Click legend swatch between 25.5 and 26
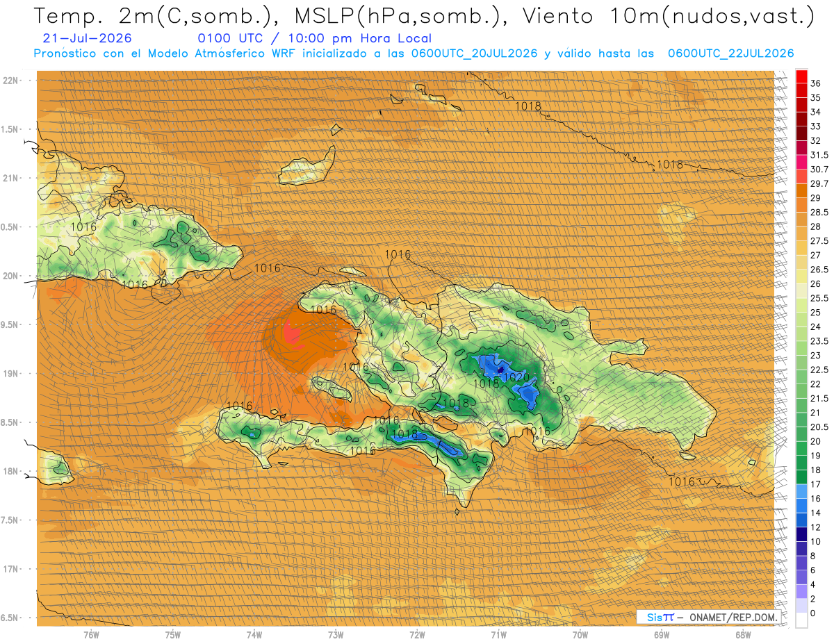The width and height of the screenshot is (834, 644). pyautogui.click(x=801, y=290)
